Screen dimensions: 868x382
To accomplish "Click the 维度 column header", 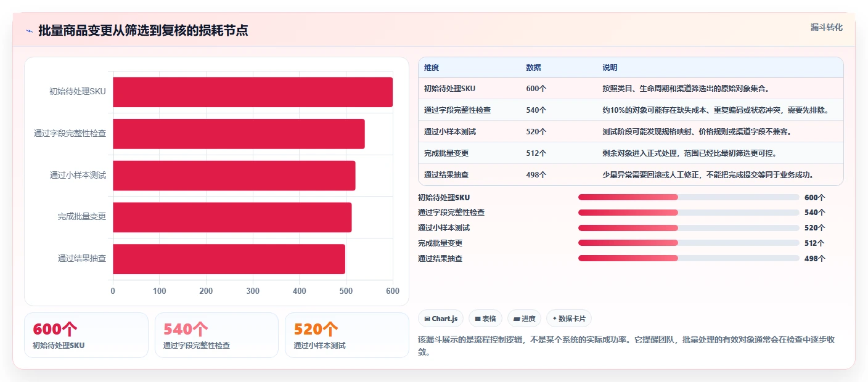I will tap(432, 68).
